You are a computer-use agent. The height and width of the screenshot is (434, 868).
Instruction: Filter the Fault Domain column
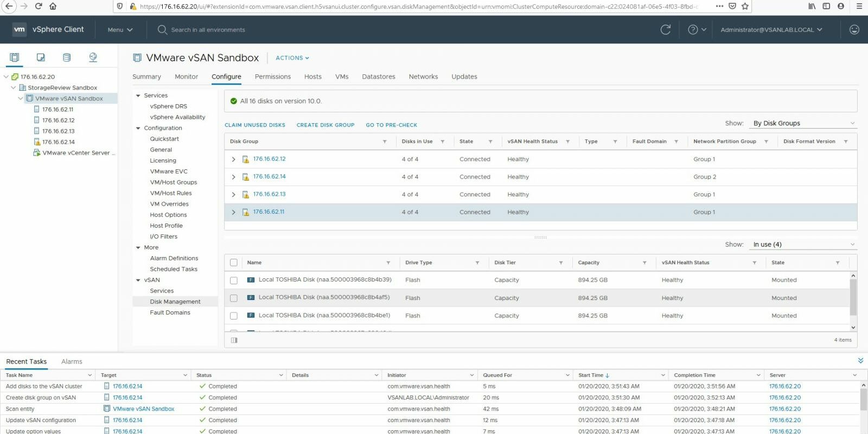click(676, 142)
